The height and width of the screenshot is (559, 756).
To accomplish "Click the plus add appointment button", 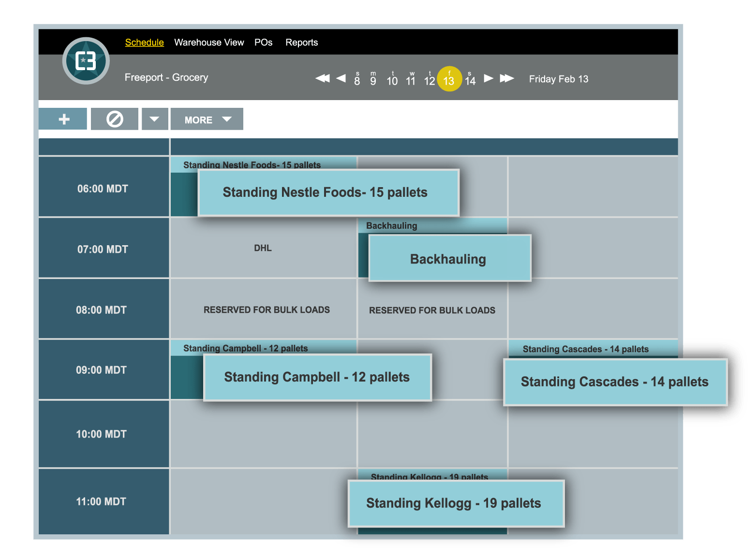I will [63, 119].
